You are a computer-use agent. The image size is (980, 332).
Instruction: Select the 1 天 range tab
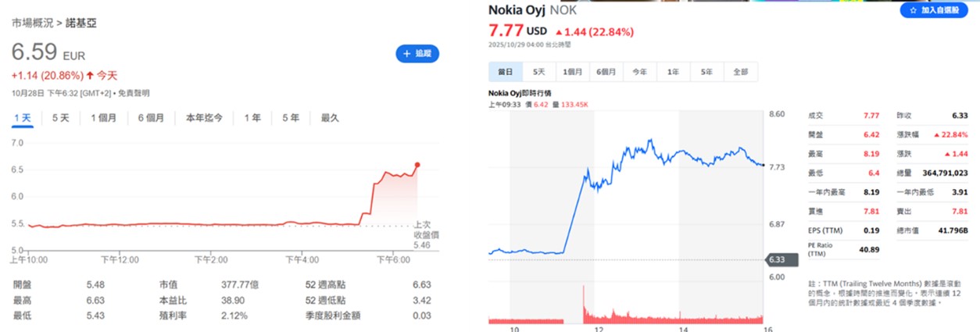(x=23, y=118)
